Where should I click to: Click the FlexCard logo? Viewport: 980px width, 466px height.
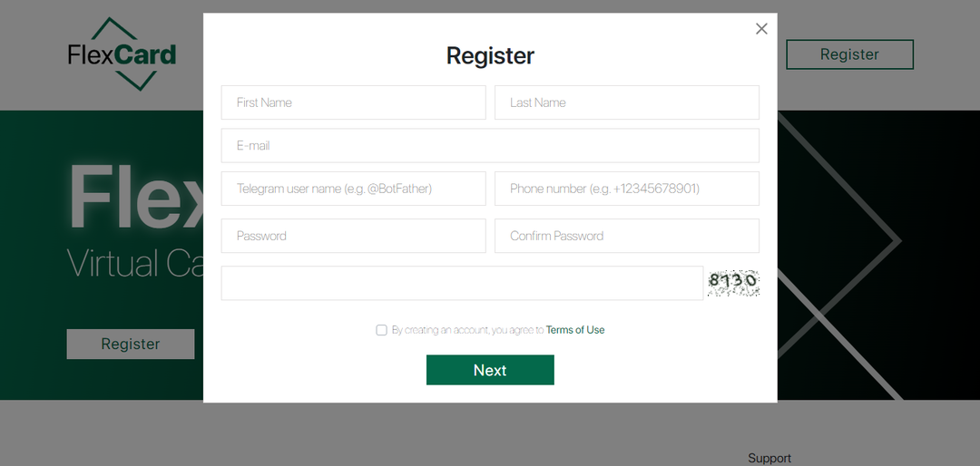[x=122, y=54]
